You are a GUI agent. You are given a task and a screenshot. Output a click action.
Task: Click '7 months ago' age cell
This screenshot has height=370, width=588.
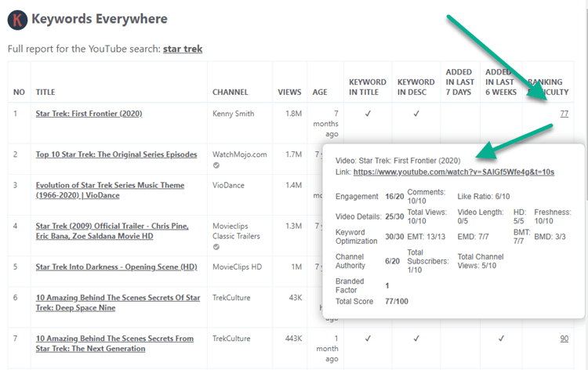pyautogui.click(x=325, y=124)
